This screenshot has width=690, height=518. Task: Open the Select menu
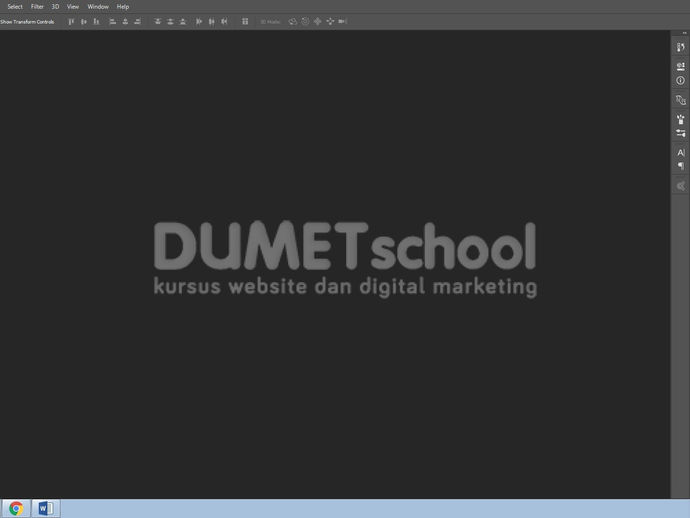click(15, 7)
